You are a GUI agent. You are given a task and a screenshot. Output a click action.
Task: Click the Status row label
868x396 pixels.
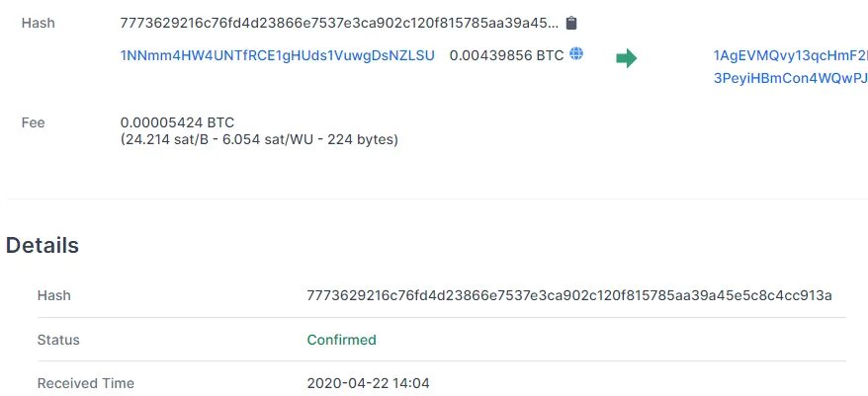tap(58, 340)
